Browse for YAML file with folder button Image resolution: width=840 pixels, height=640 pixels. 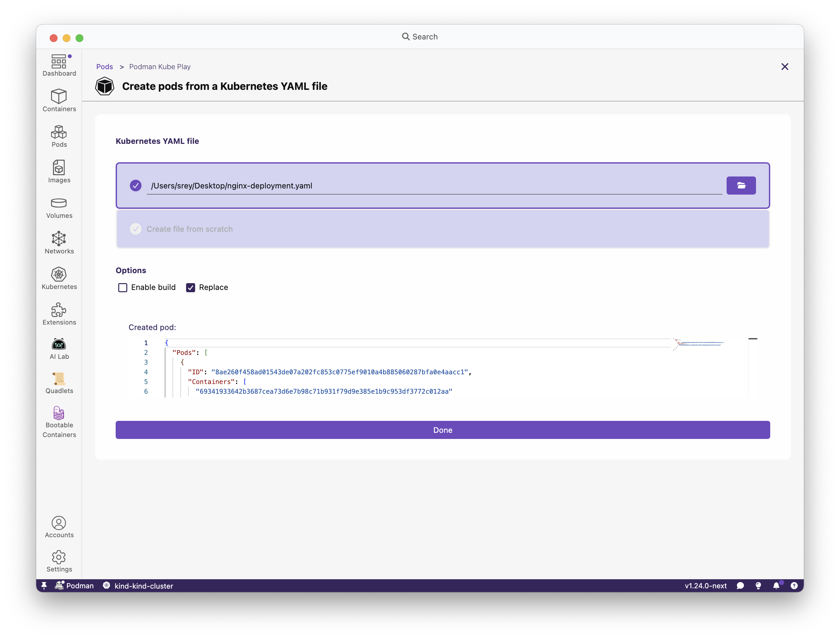740,186
